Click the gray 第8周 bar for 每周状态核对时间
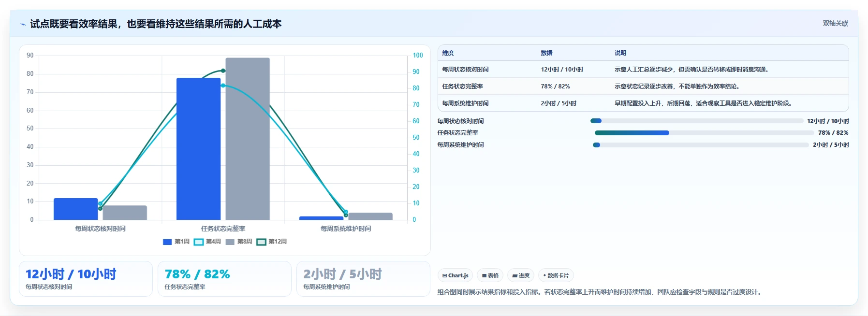This screenshot has width=868, height=316. [125, 213]
